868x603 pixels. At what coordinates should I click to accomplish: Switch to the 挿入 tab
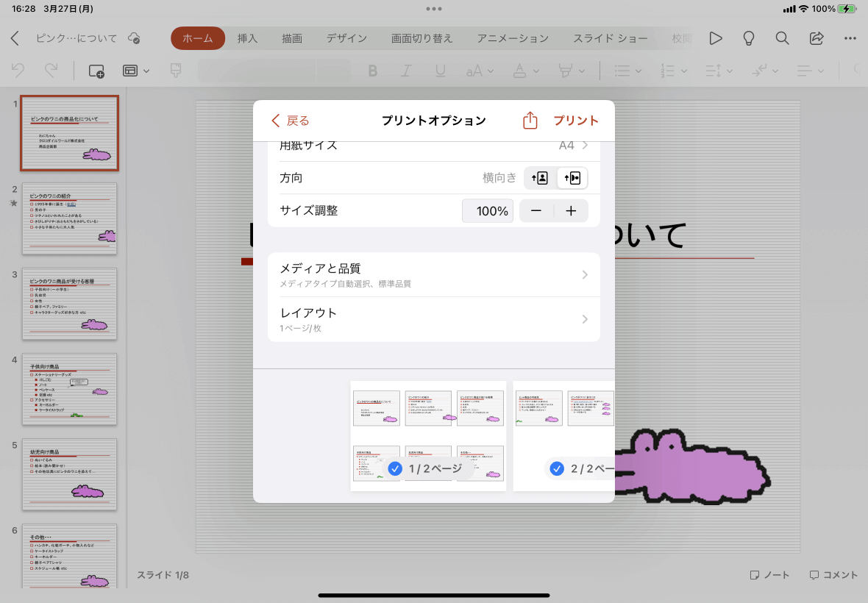[247, 38]
